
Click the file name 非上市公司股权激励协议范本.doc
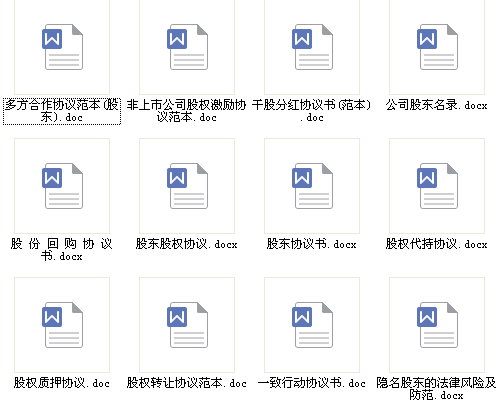tap(187, 111)
